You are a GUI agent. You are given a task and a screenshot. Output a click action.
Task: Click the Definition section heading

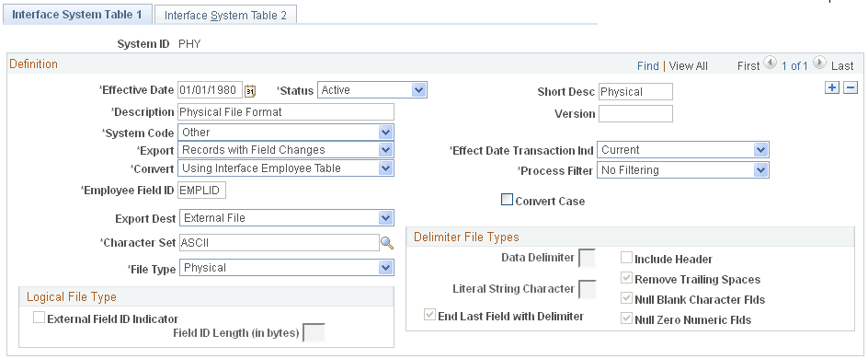[x=34, y=64]
